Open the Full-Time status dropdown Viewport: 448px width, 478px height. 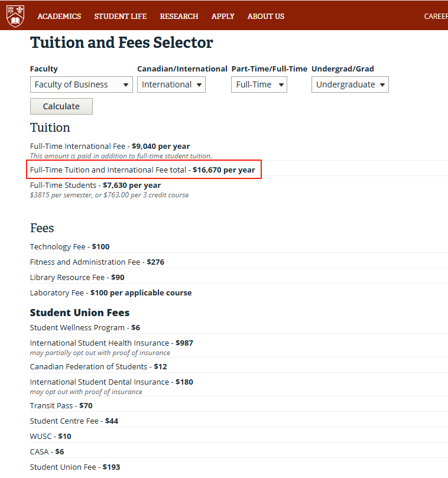coord(259,84)
